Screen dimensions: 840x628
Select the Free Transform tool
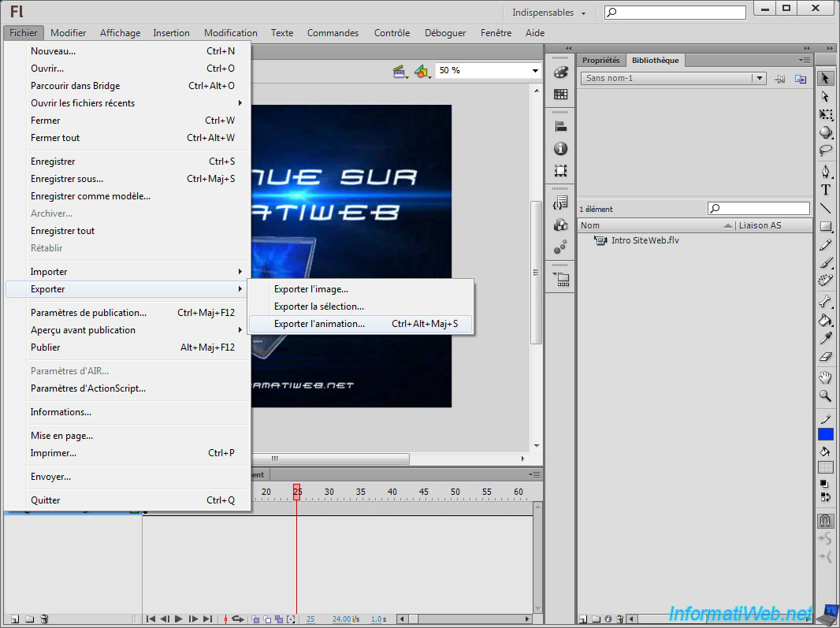click(x=826, y=115)
